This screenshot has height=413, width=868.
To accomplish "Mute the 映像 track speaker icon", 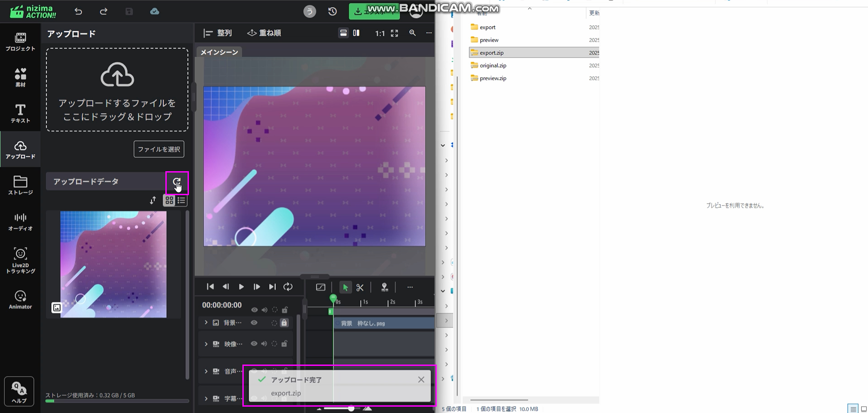I will coord(264,344).
